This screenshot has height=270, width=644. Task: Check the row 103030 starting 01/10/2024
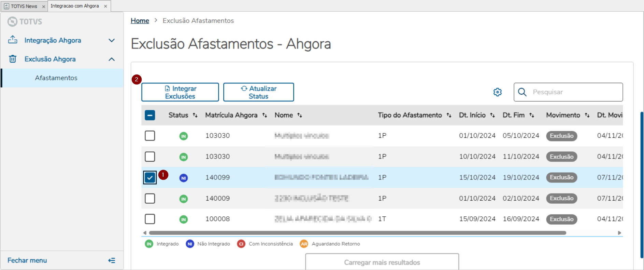click(x=150, y=136)
